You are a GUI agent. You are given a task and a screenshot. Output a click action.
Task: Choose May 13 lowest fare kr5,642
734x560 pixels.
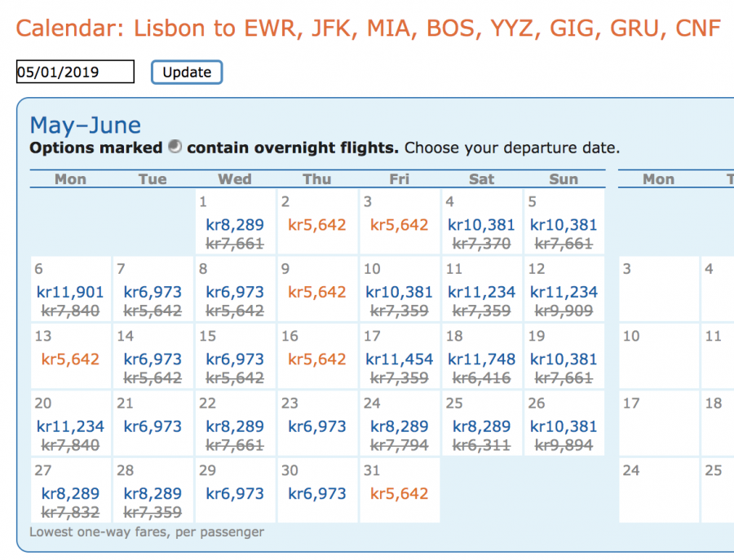pos(69,358)
